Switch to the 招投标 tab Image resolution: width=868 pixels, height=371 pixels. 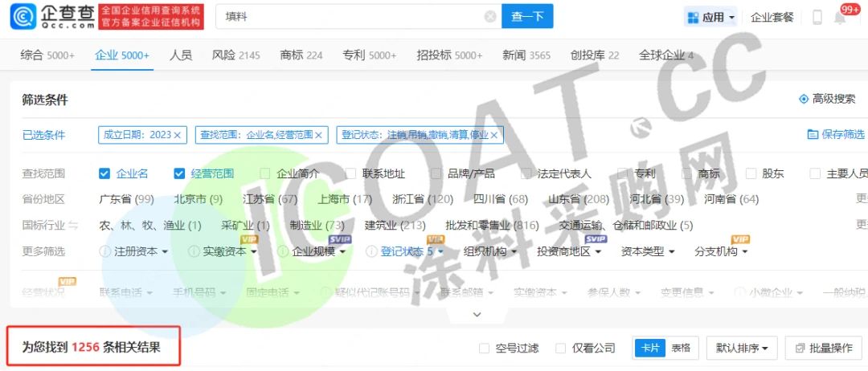[x=449, y=55]
